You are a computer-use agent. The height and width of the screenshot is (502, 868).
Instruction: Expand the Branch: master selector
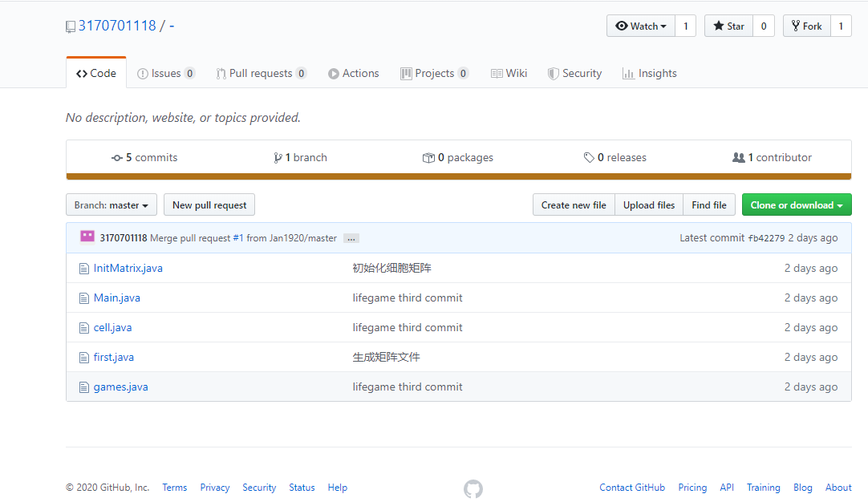[x=111, y=205]
